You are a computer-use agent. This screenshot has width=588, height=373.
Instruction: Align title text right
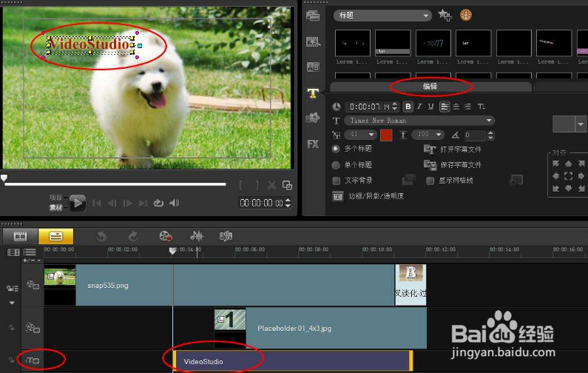[467, 107]
